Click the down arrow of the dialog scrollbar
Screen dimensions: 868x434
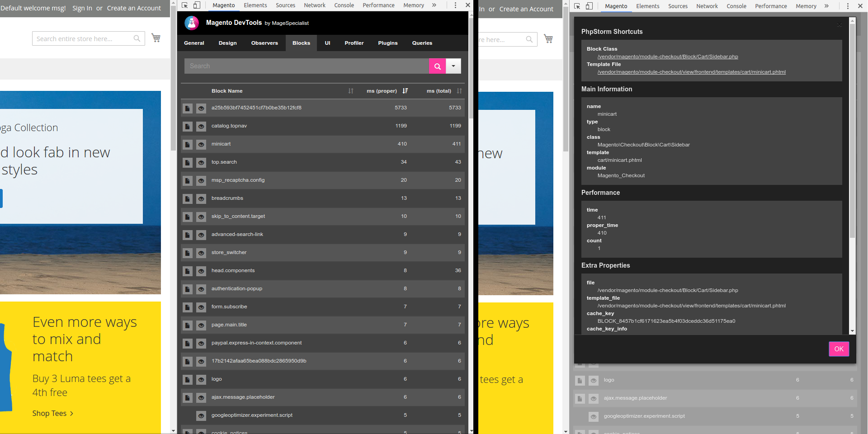pos(852,331)
